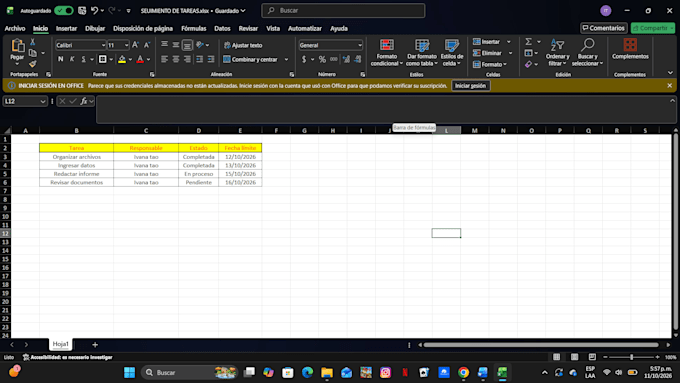Open Buscar y seleccionar
Image resolution: width=680 pixels, height=383 pixels.
(587, 52)
